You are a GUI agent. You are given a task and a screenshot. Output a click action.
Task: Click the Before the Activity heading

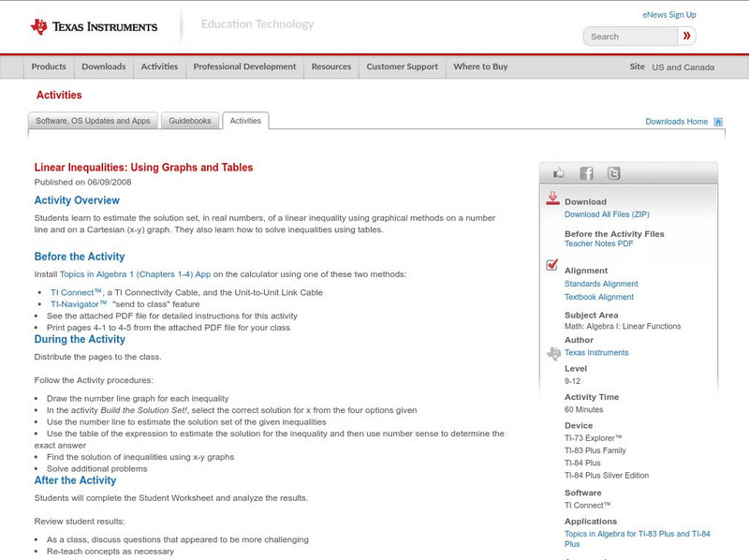[80, 257]
